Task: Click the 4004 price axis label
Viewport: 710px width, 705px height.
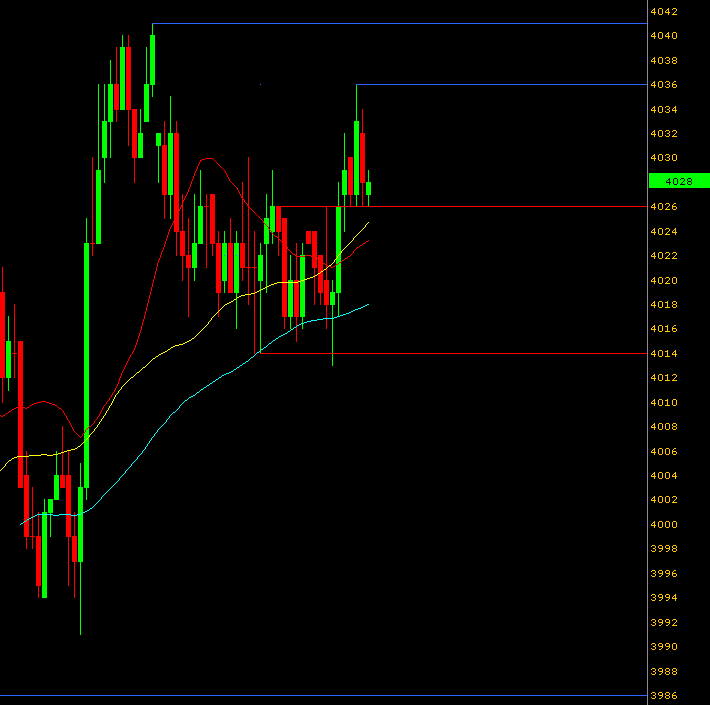Action: point(664,475)
